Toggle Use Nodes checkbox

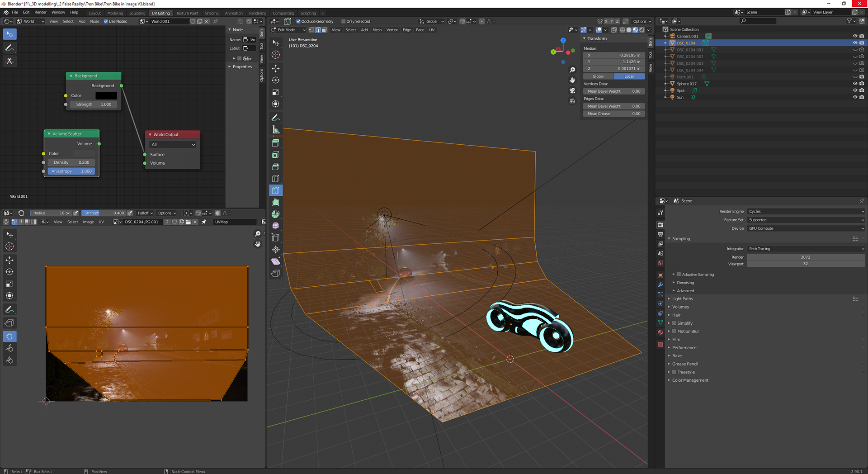pos(106,21)
